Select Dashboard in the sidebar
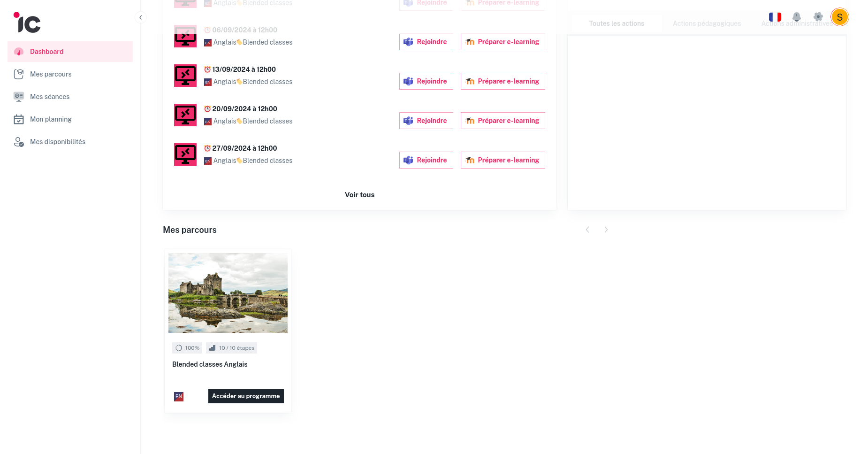The height and width of the screenshot is (454, 868). [x=46, y=51]
